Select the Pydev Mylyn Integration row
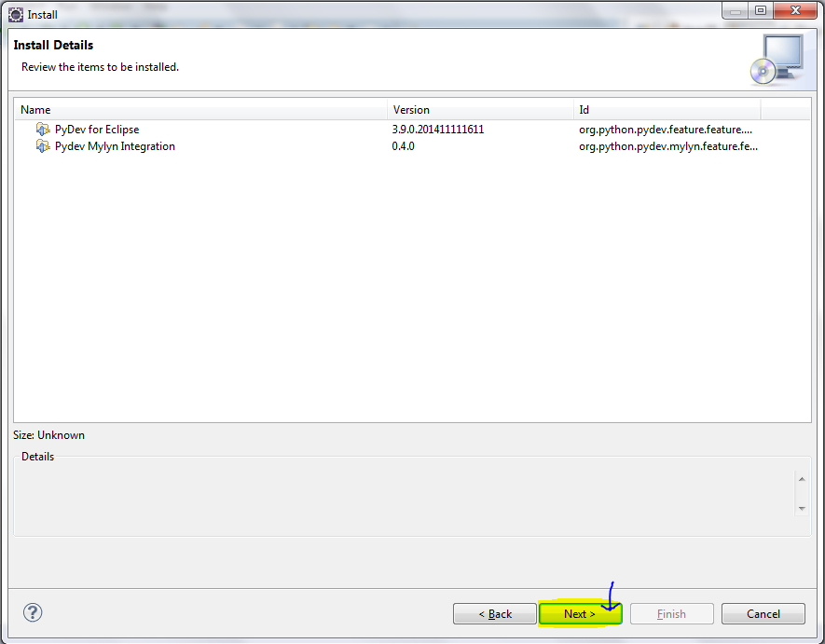This screenshot has height=644, width=825. 412,146
